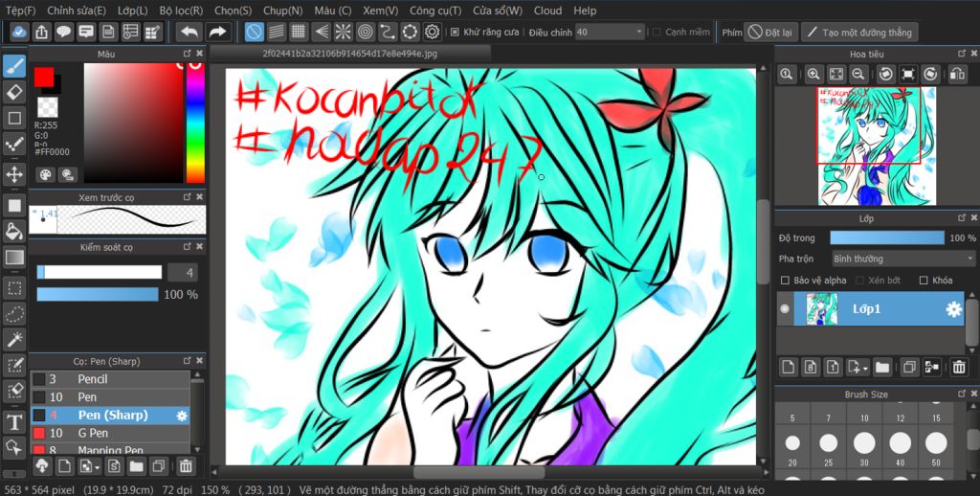Hide the Lớp1 layer visibility dot
980x496 pixels.
point(785,309)
